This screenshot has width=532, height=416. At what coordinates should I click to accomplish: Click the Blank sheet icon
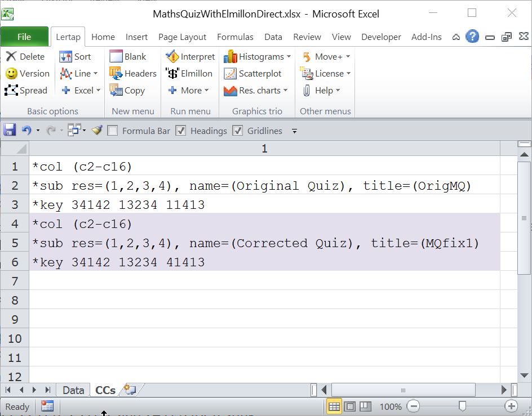[x=116, y=56]
